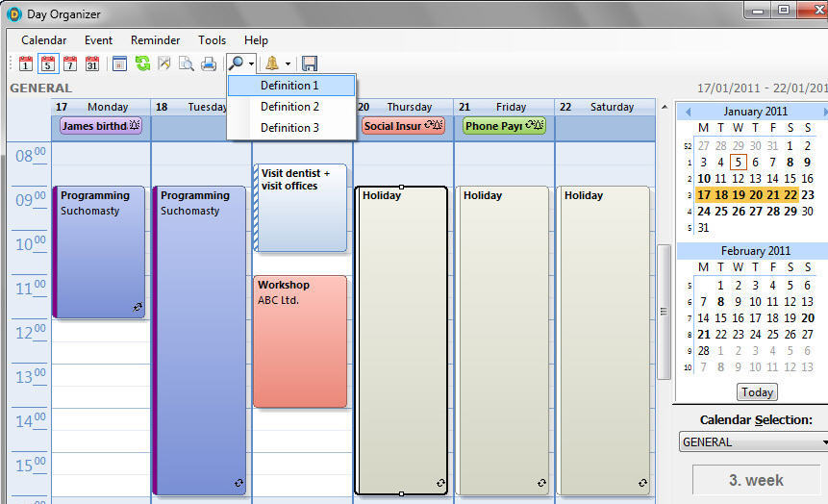828x504 pixels.
Task: Click the reminder bell icon
Action: (272, 63)
